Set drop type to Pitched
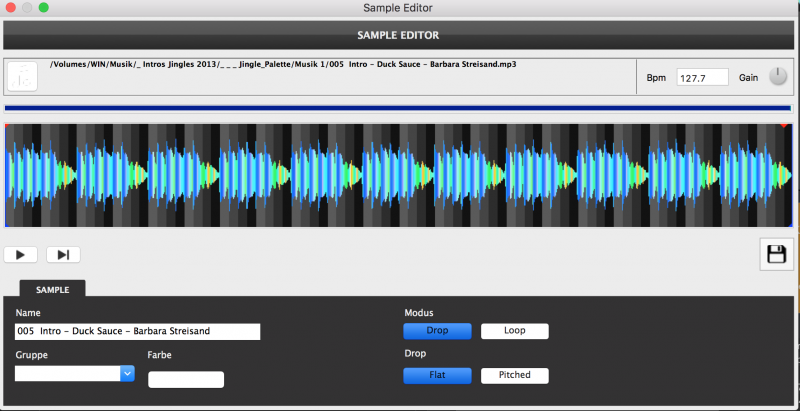This screenshot has width=800, height=411. point(514,375)
